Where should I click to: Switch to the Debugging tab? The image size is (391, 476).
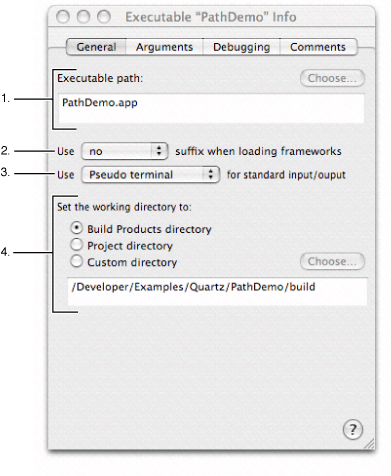[241, 47]
